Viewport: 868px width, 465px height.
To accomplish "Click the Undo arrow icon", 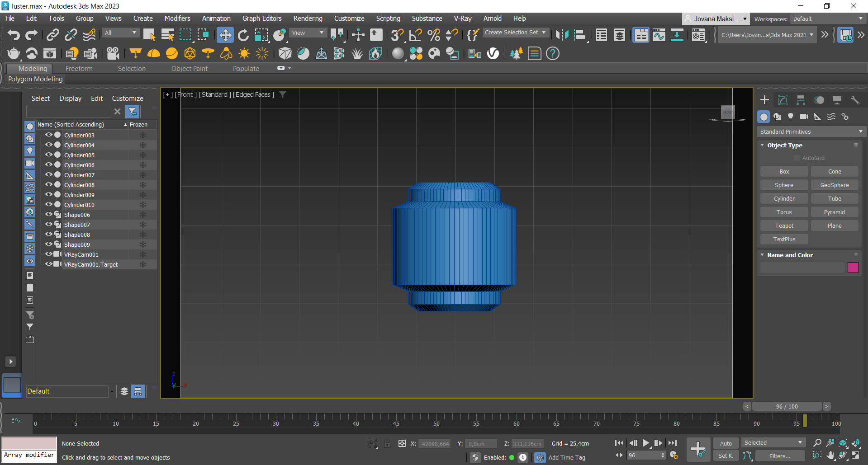I will pos(14,35).
